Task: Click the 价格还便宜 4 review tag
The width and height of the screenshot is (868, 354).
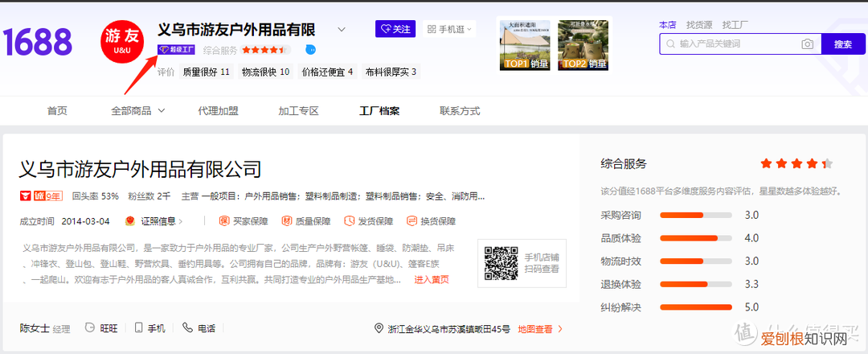Action: (327, 72)
